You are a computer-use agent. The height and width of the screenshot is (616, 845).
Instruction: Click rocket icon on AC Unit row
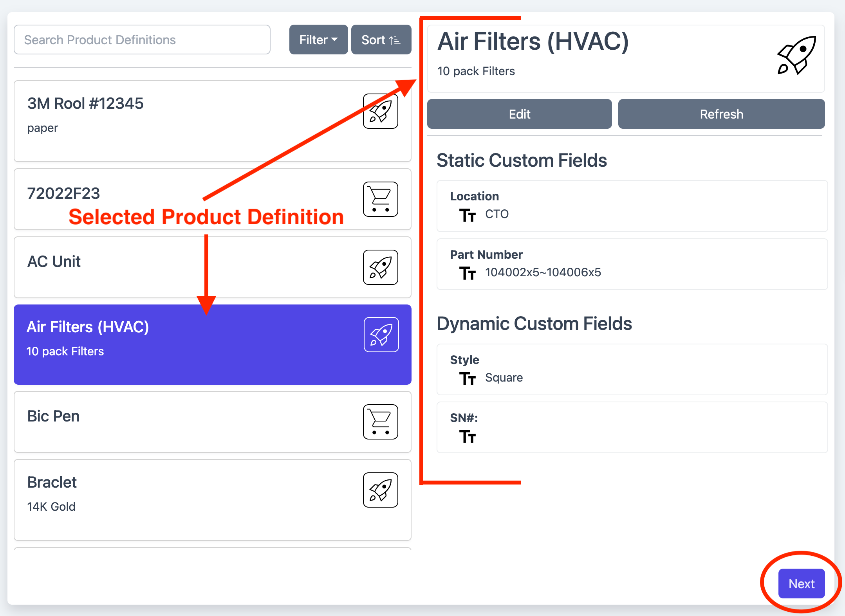(x=380, y=267)
